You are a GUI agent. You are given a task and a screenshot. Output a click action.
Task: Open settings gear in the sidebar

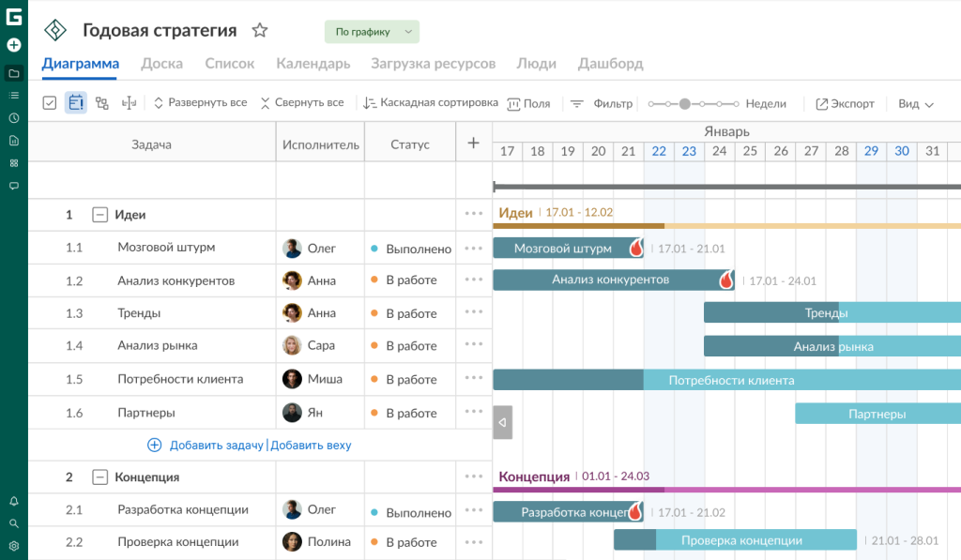14,546
